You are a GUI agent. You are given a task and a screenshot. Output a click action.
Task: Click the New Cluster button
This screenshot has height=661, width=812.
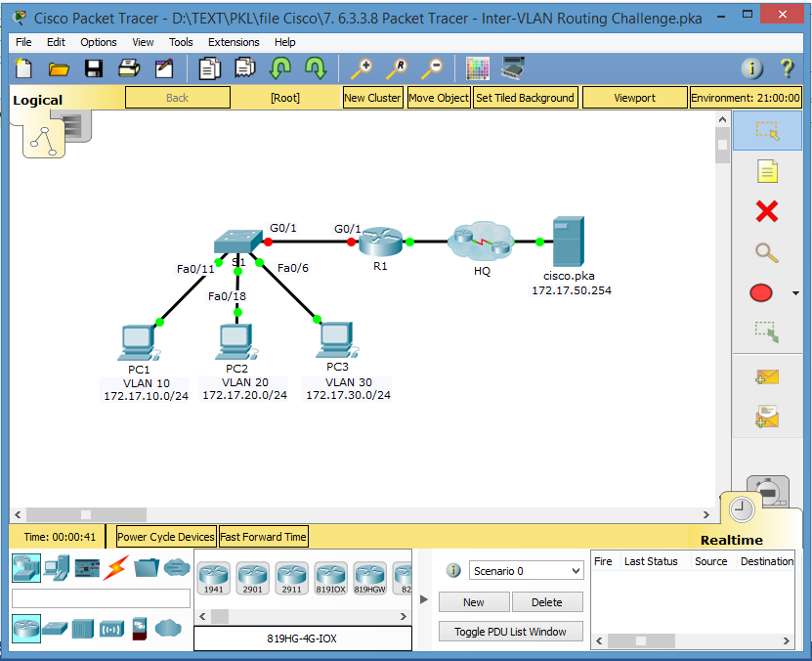pyautogui.click(x=373, y=98)
